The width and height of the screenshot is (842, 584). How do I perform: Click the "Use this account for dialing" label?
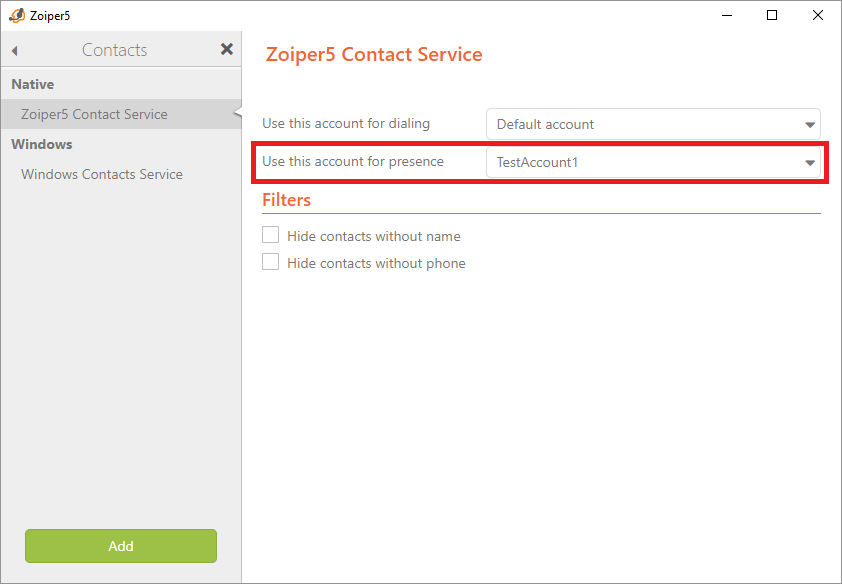[x=346, y=124]
